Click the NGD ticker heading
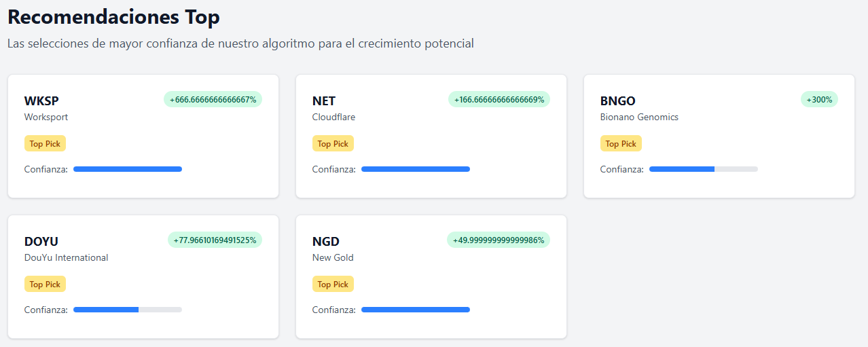 (326, 242)
